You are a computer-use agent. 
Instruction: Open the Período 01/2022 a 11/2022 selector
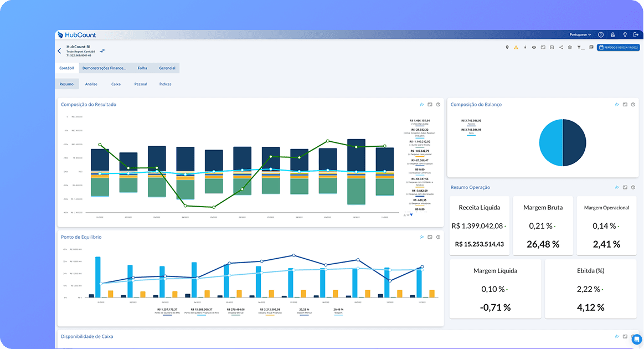619,48
